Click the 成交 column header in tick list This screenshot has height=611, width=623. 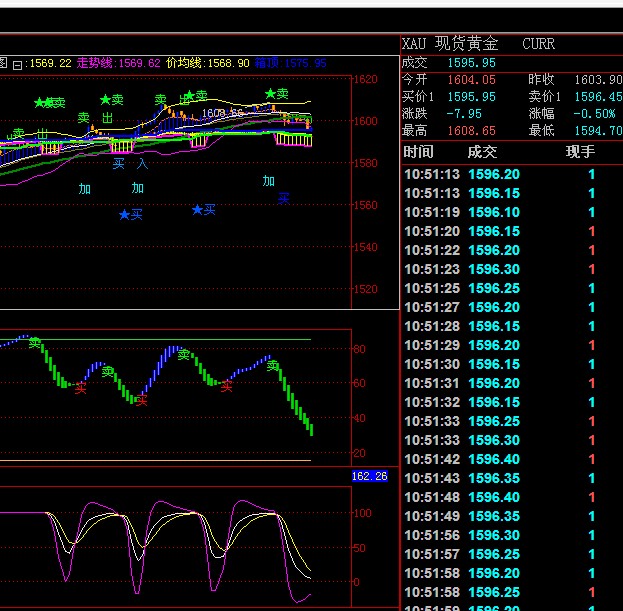point(482,152)
